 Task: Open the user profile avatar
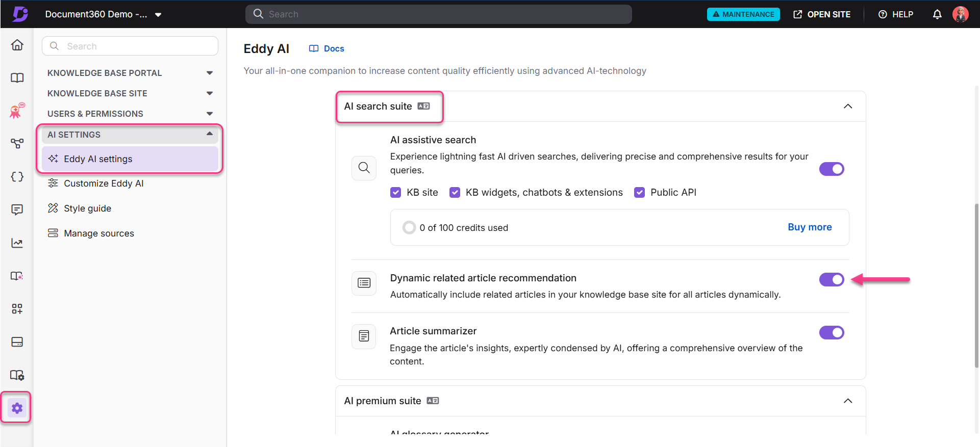pyautogui.click(x=960, y=14)
